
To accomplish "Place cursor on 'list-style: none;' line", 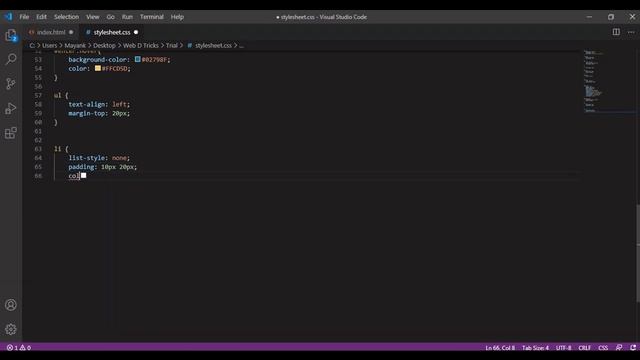I will click(x=99, y=158).
